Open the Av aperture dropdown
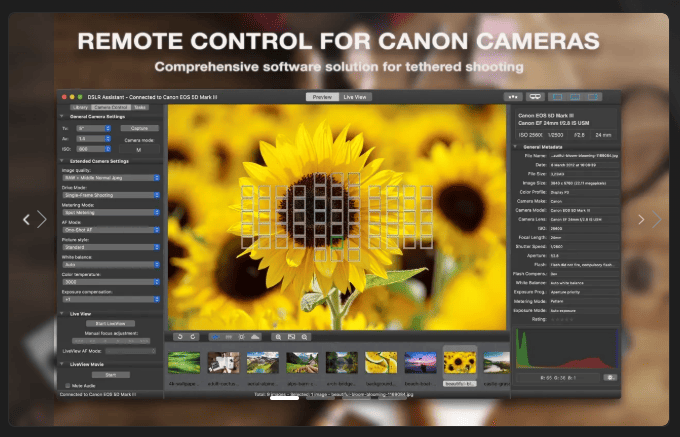This screenshot has width=680, height=437. [94, 139]
